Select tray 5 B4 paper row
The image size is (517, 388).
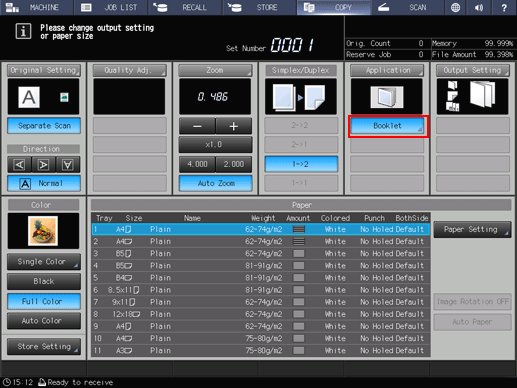(261, 278)
